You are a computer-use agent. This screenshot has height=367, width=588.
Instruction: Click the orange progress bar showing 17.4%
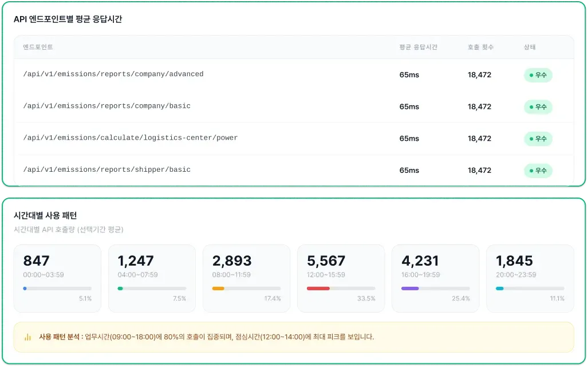246,289
